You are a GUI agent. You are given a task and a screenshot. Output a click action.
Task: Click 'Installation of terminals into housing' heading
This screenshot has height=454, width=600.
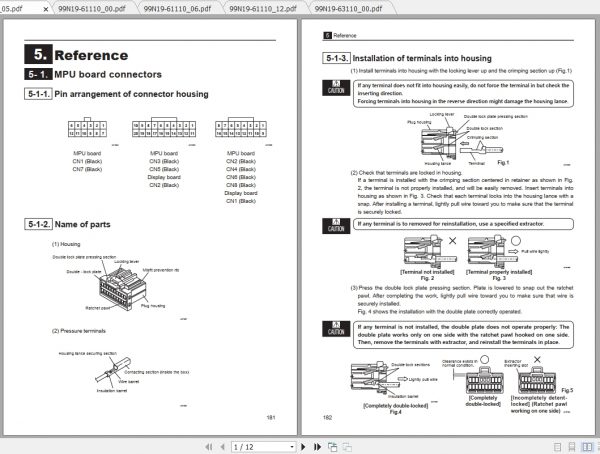[x=422, y=58]
